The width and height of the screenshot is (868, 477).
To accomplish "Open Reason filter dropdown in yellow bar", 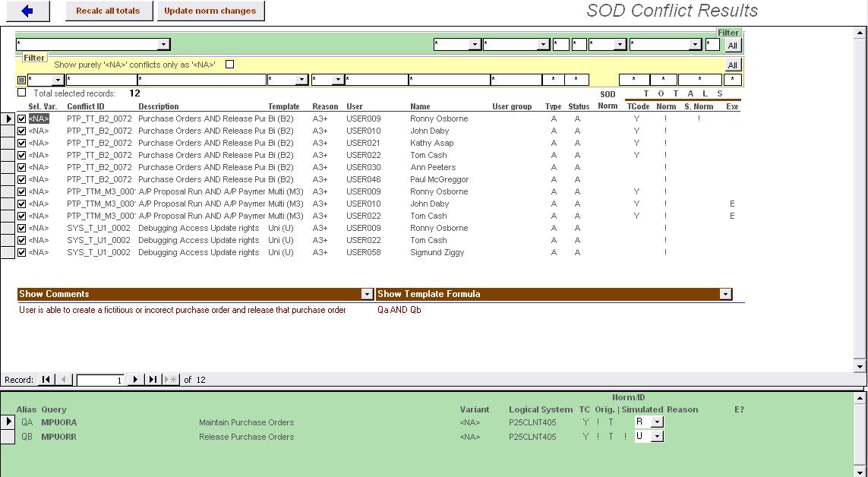I will 338,80.
